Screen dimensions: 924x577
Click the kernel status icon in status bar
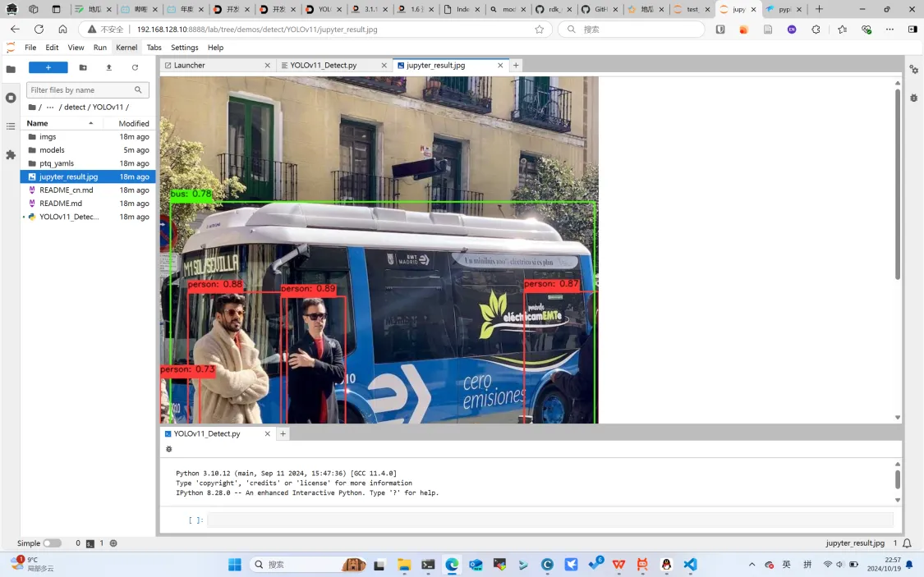pyautogui.click(x=113, y=543)
